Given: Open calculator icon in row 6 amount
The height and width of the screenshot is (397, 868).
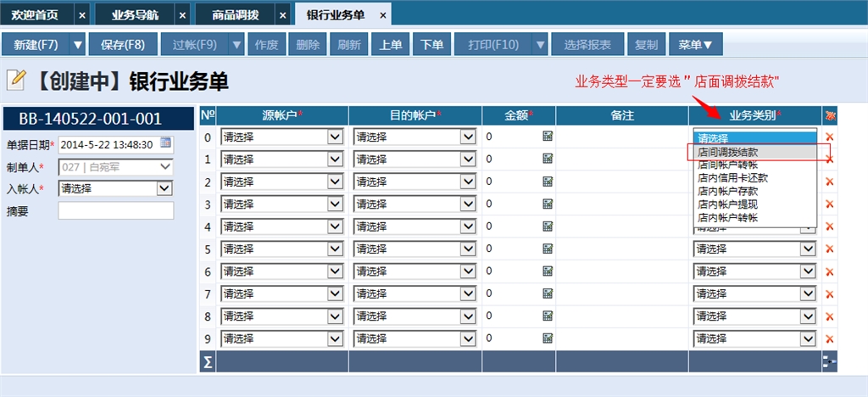Looking at the screenshot, I should [548, 271].
